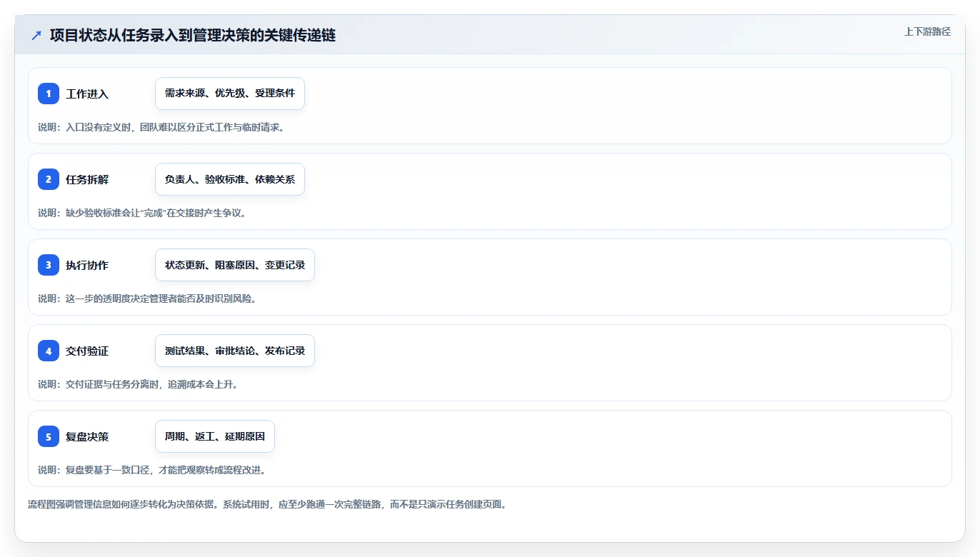Click the footer paragraph starting 流程图强调管理信息
The image size is (980, 557).
click(x=267, y=504)
